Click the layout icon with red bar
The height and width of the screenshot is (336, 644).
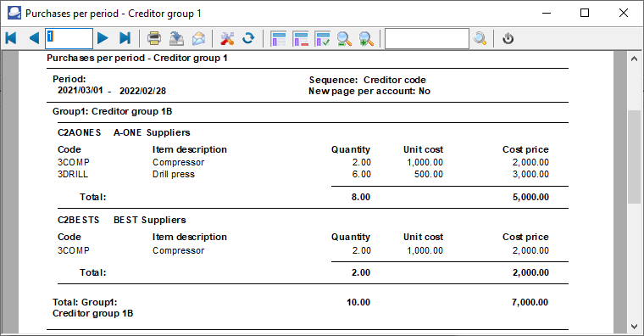pyautogui.click(x=301, y=39)
